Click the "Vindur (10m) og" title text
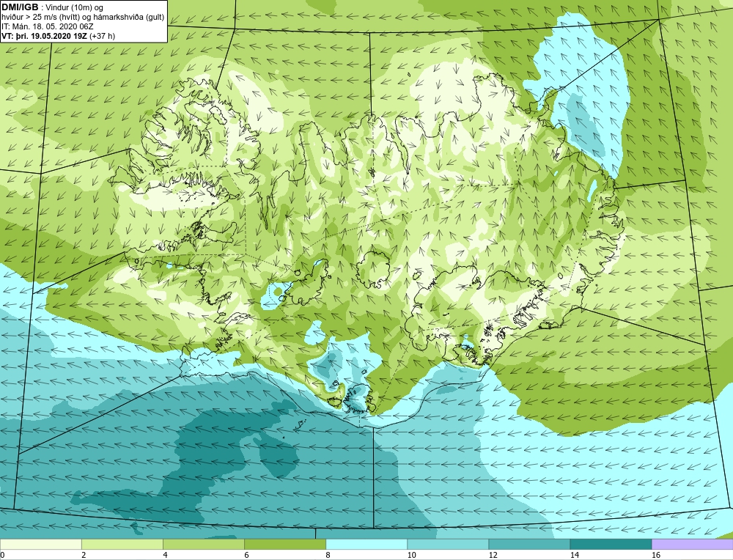The height and width of the screenshot is (560, 733). [75, 8]
